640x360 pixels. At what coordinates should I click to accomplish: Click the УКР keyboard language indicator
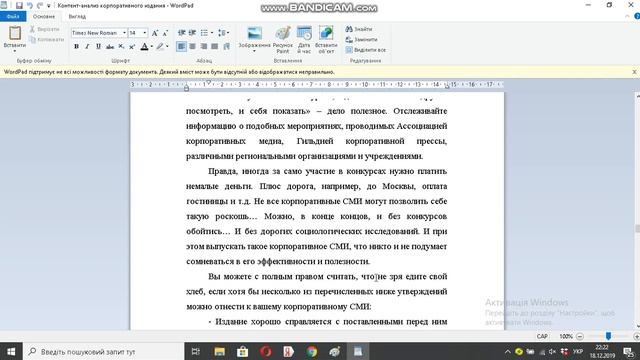click(x=578, y=351)
